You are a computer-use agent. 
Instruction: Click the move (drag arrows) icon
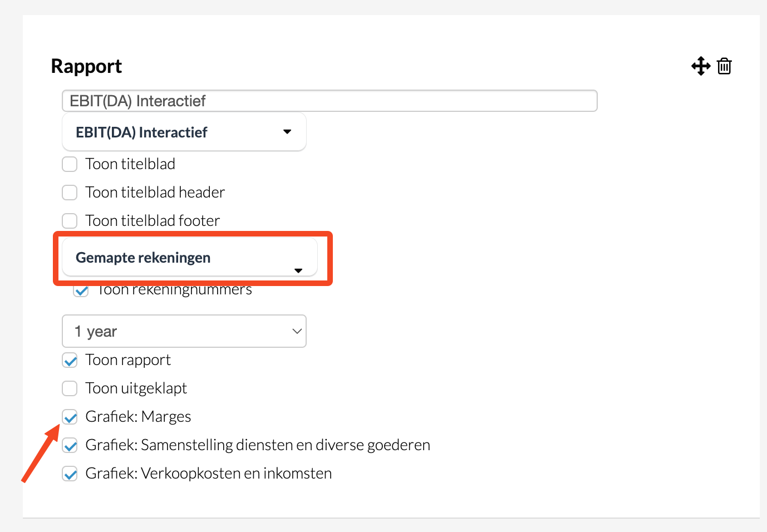coord(701,66)
